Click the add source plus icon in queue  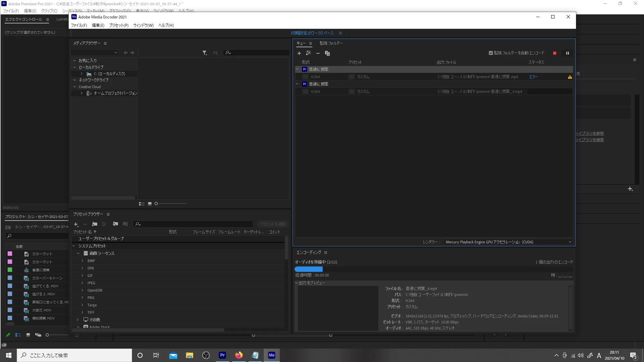[299, 53]
